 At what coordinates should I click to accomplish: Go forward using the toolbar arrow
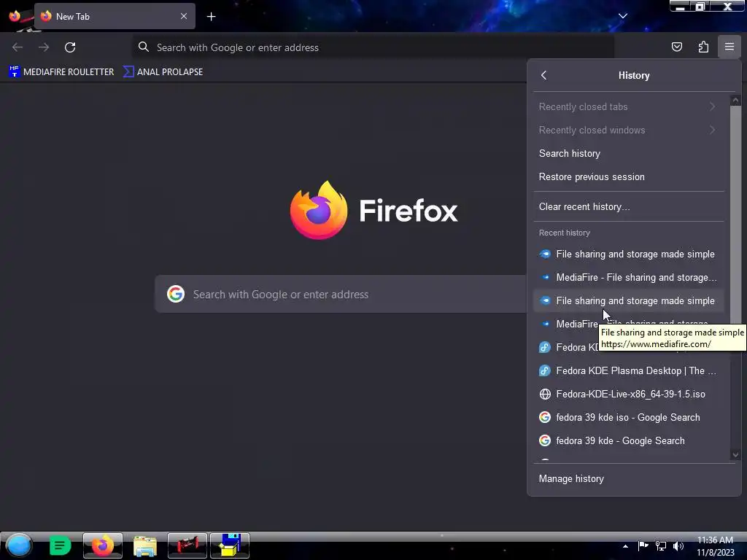[x=44, y=47]
